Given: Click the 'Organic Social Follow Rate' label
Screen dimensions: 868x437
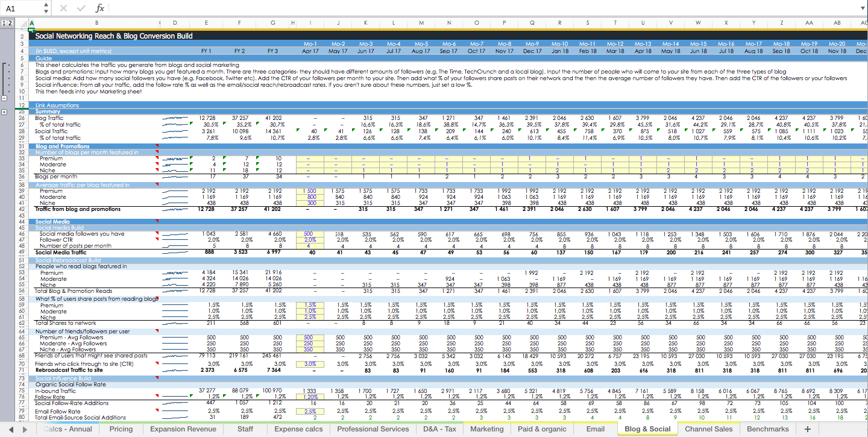Looking at the screenshot, I should coord(71,385).
